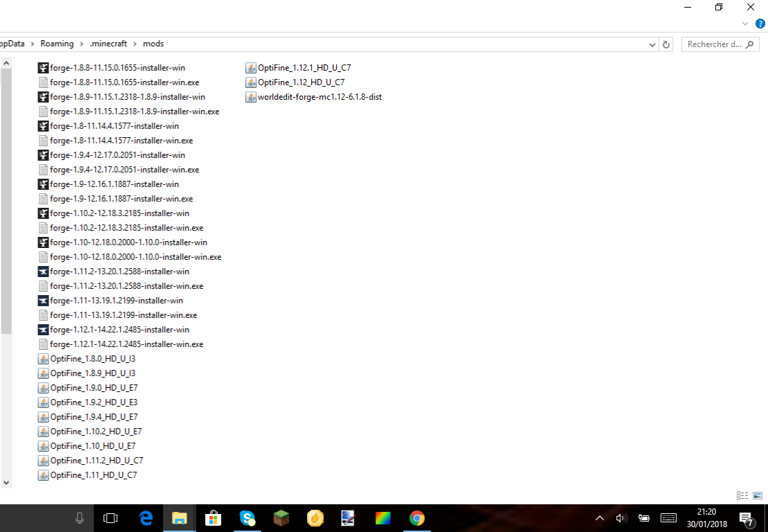Select file name forge-1.8.9-11.15.1.2318-1.8.9-installer-win.exe
Screen dimensions: 768x532
pyautogui.click(x=134, y=112)
